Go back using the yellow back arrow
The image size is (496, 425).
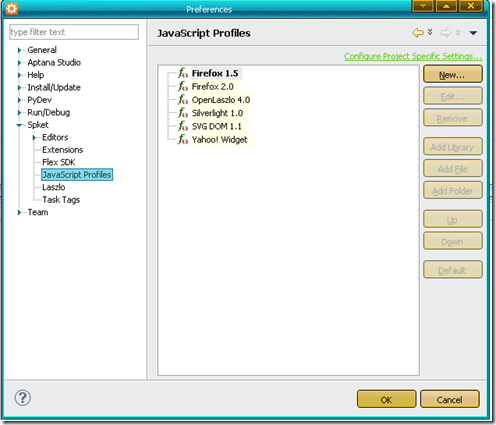[418, 33]
